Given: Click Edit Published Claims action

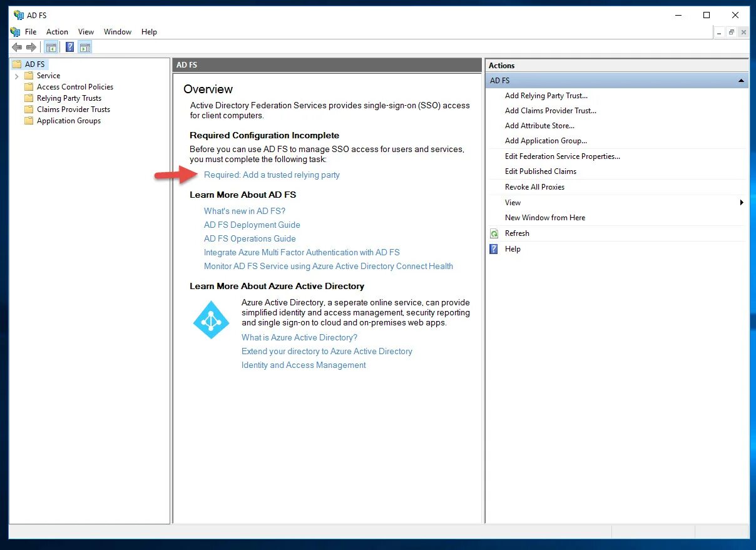Looking at the screenshot, I should 541,171.
